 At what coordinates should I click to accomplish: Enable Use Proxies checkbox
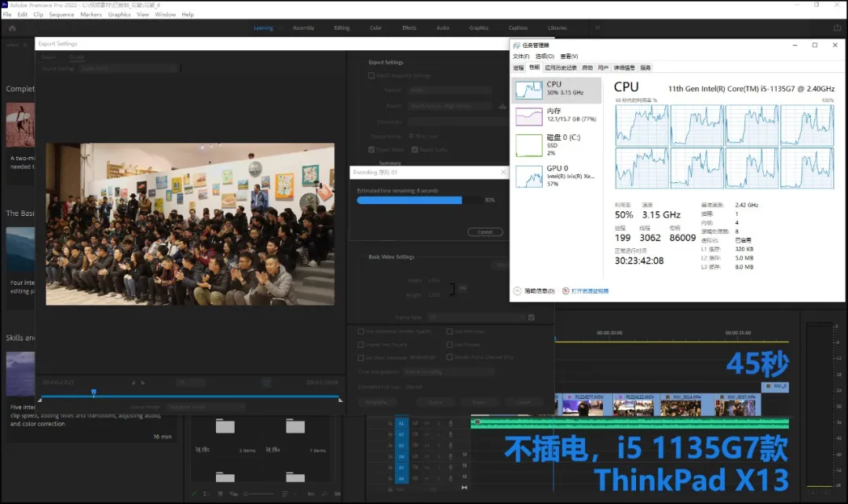(x=449, y=345)
